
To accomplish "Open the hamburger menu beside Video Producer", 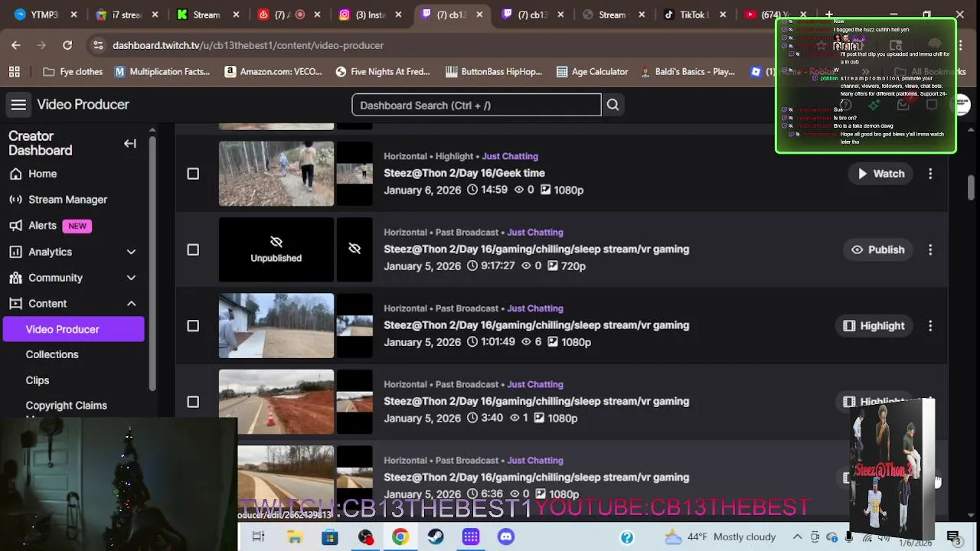I will tap(18, 105).
